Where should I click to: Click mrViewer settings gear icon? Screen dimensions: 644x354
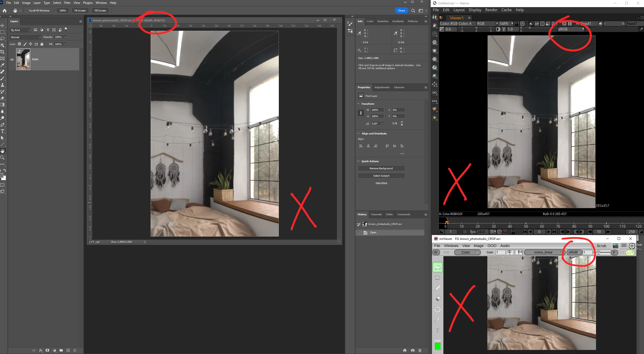(632, 246)
